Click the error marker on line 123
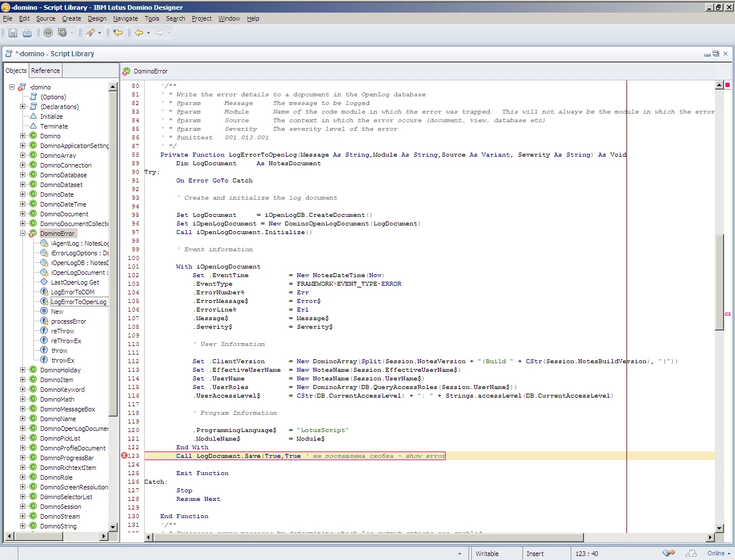This screenshot has width=735, height=560. coord(124,456)
